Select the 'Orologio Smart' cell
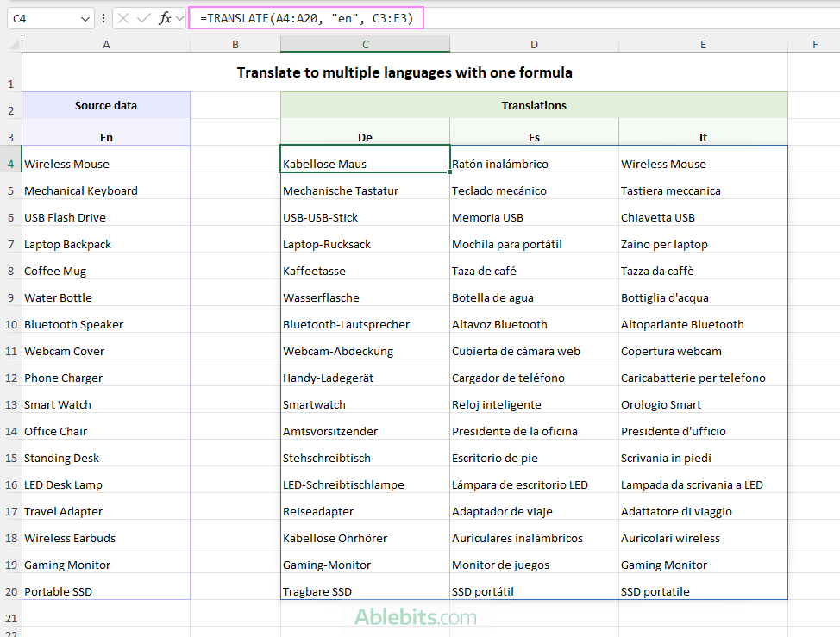This screenshot has width=840, height=637. pos(703,400)
